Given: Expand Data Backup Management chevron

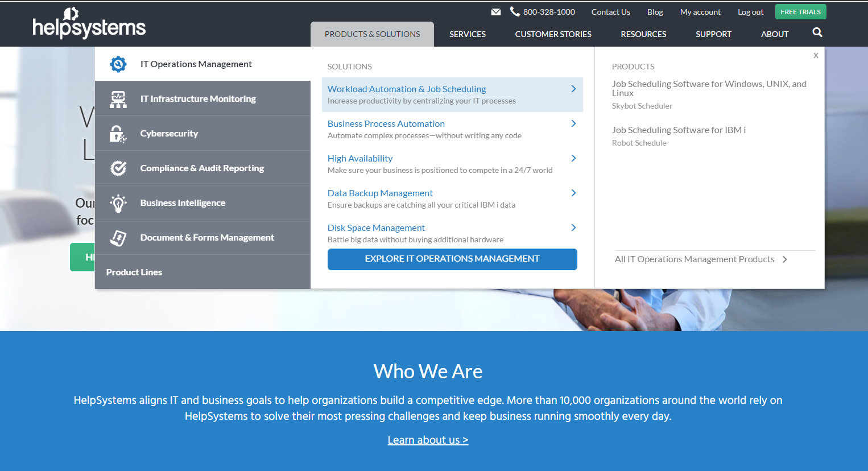Looking at the screenshot, I should point(573,193).
